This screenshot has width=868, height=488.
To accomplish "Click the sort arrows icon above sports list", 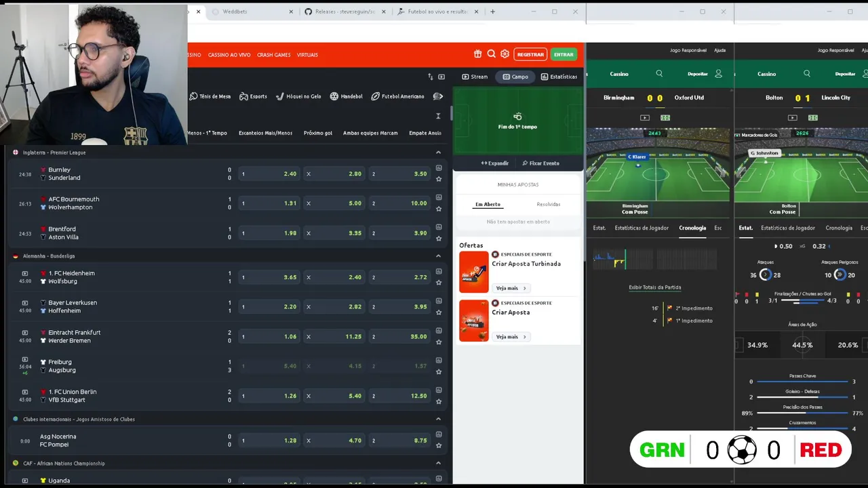I will (430, 77).
